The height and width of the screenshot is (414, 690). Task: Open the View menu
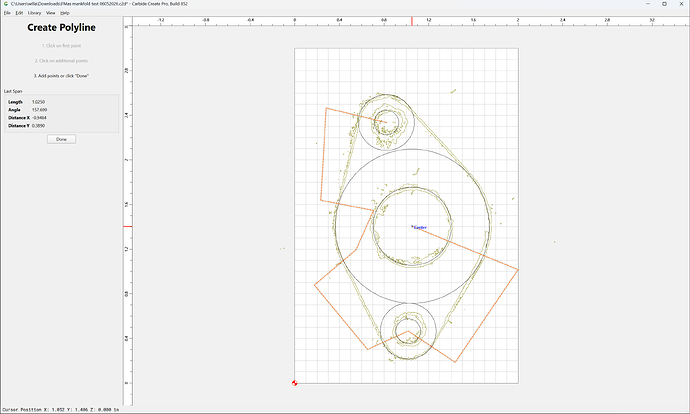point(51,13)
